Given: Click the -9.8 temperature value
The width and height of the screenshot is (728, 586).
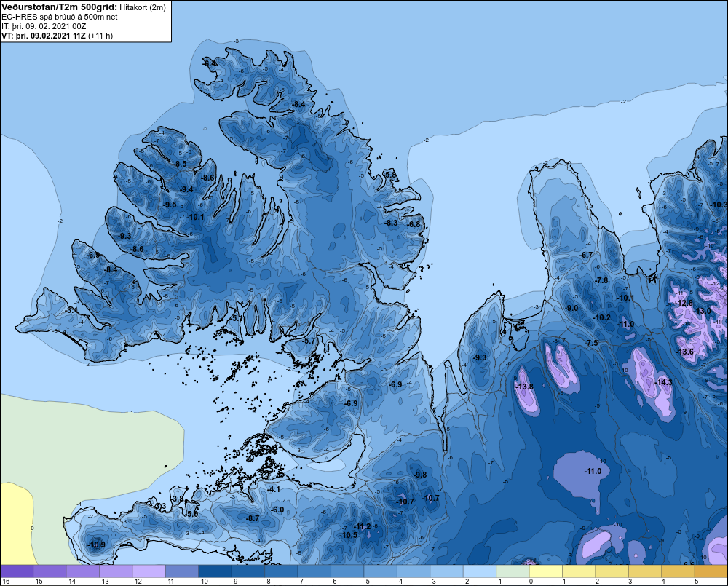Looking at the screenshot, I should click(420, 475).
